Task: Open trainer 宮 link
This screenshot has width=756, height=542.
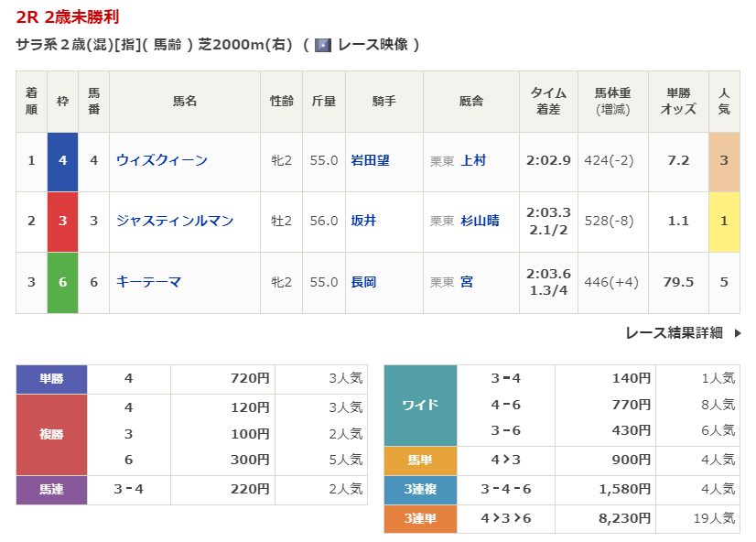Action: (467, 282)
